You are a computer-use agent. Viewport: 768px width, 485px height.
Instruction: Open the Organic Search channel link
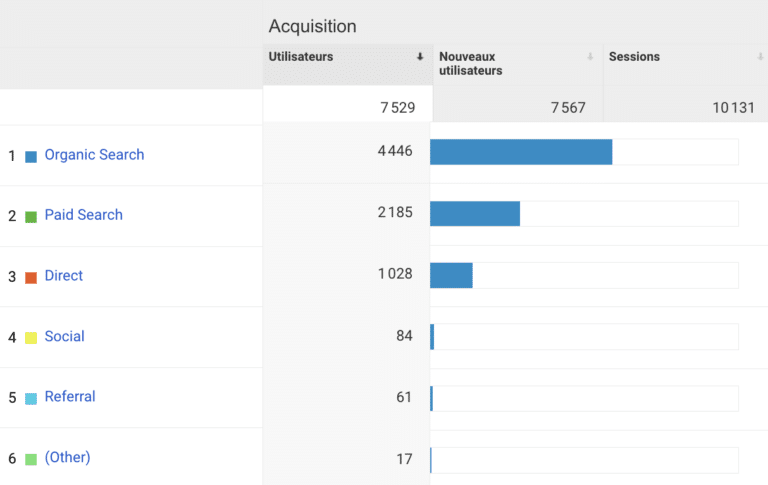(94, 155)
